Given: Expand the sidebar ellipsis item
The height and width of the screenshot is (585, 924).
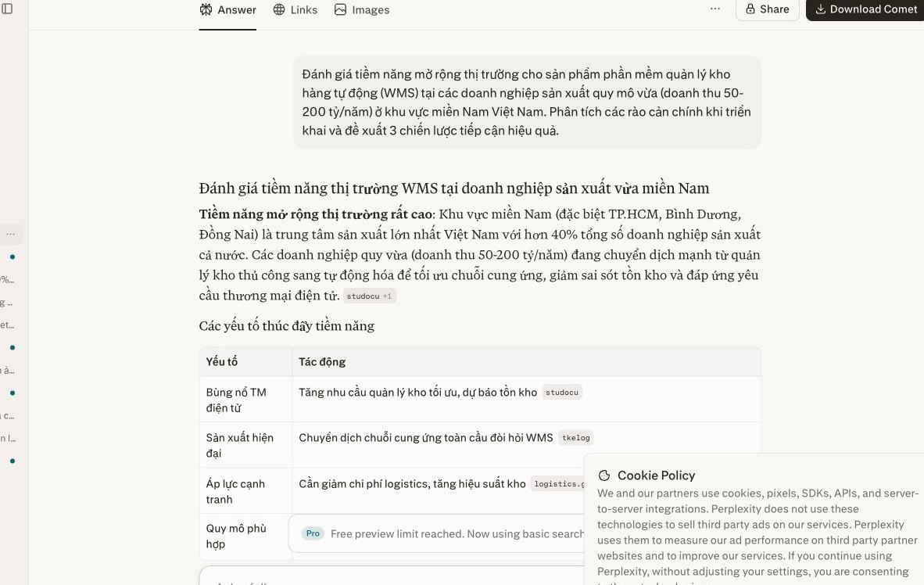Looking at the screenshot, I should click(x=11, y=234).
